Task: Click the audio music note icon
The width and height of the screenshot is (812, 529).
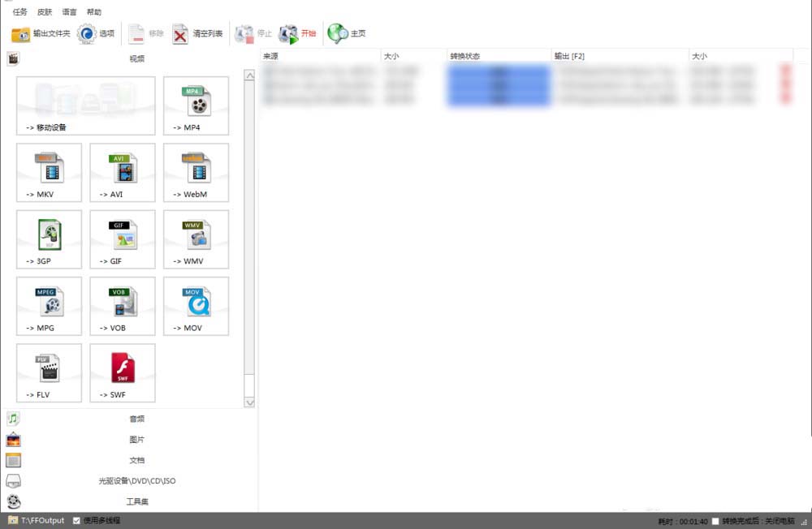Action: 14,418
